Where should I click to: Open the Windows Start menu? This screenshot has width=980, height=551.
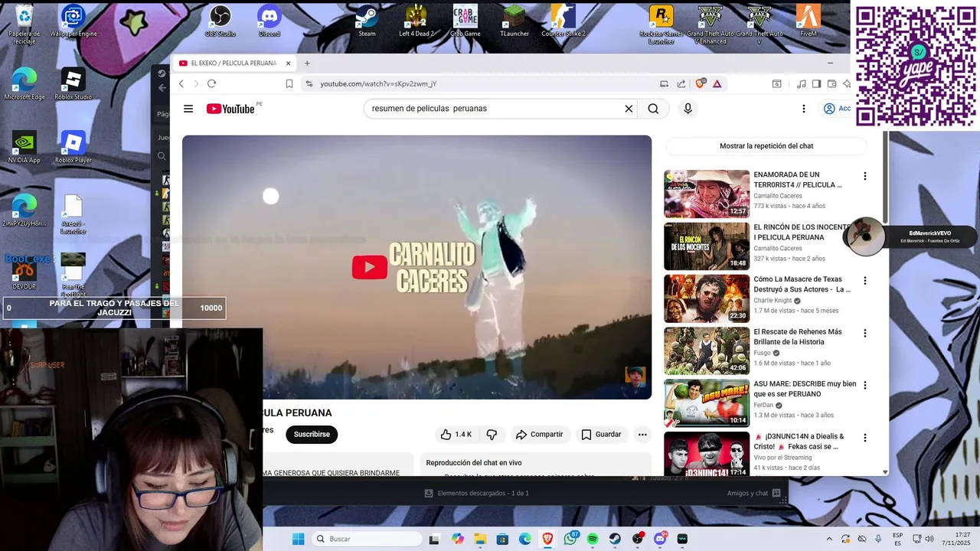tap(298, 539)
